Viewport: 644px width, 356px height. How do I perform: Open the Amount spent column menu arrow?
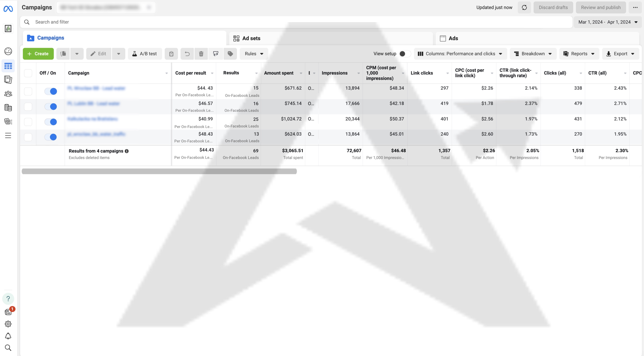click(301, 73)
